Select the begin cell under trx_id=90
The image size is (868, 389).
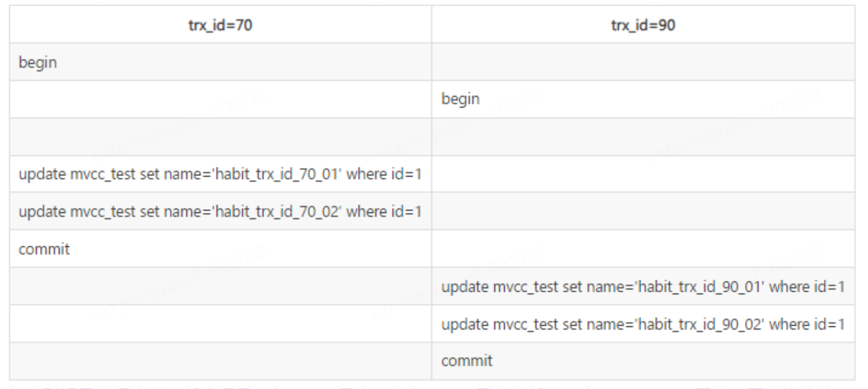click(457, 100)
